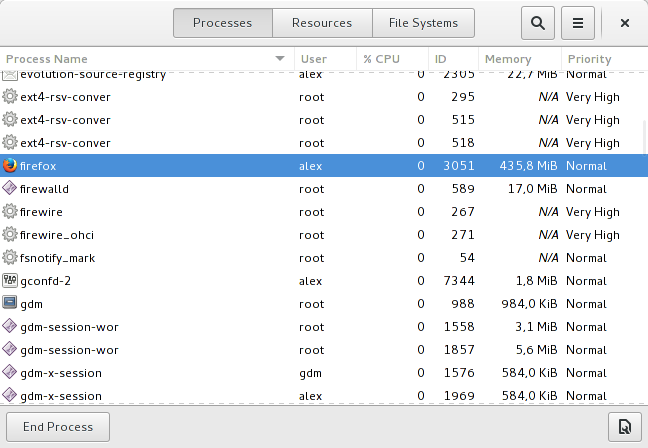
Task: Click process ID 988
Action: pos(463,304)
